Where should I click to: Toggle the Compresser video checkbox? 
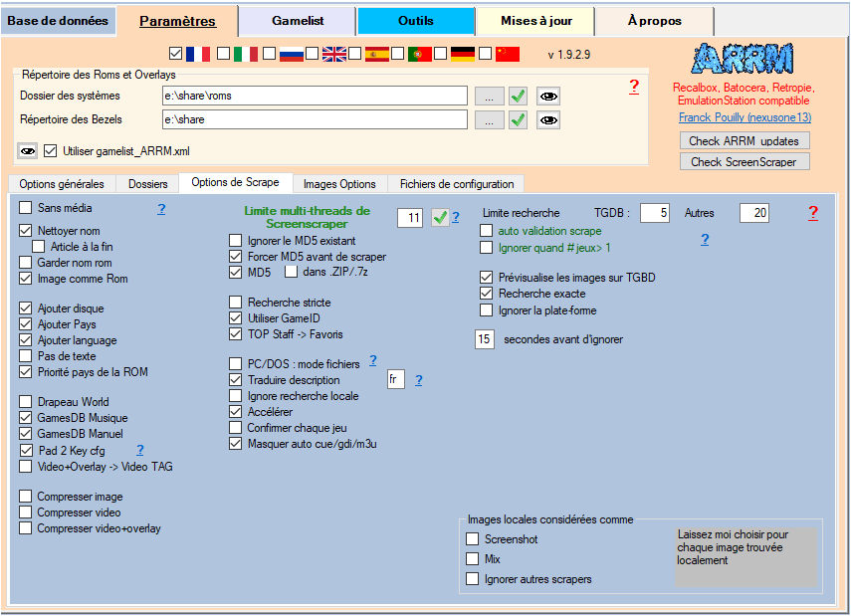(x=26, y=512)
